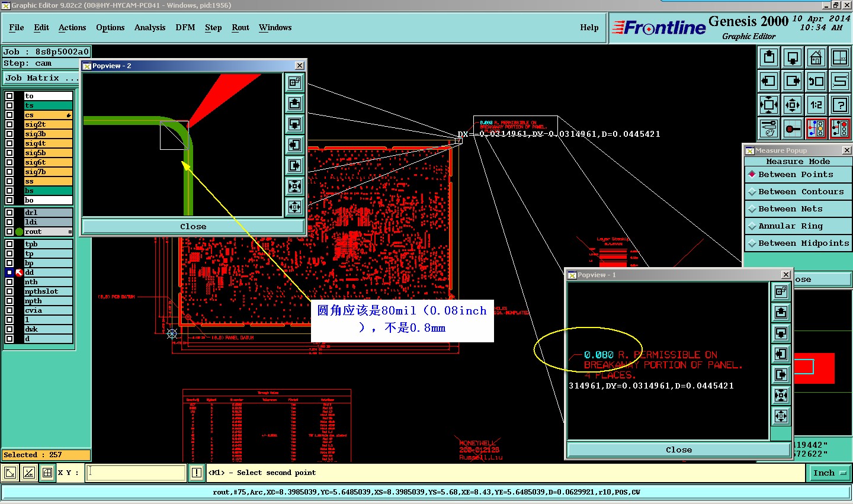Click the green circle on rout layer
The image size is (853, 504).
pos(19,232)
